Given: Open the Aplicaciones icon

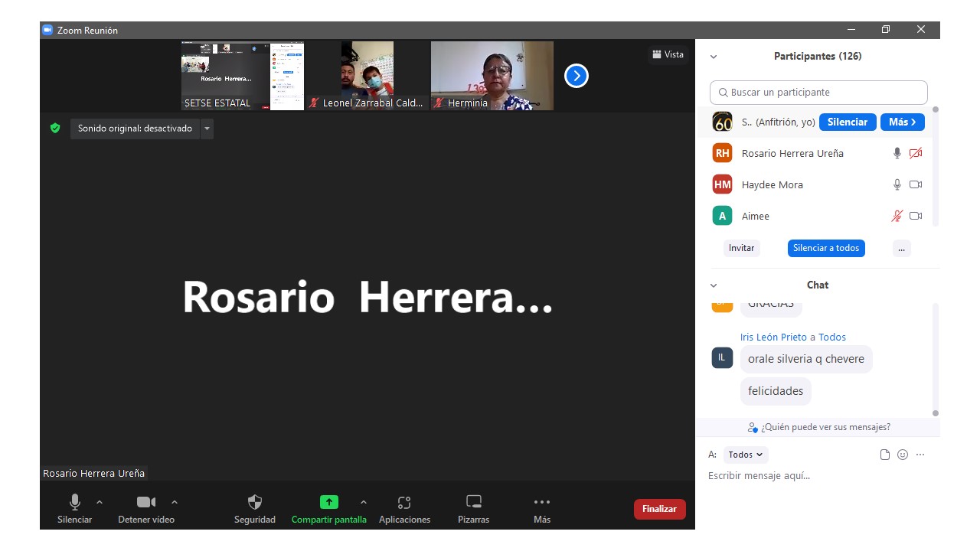Looking at the screenshot, I should [404, 503].
